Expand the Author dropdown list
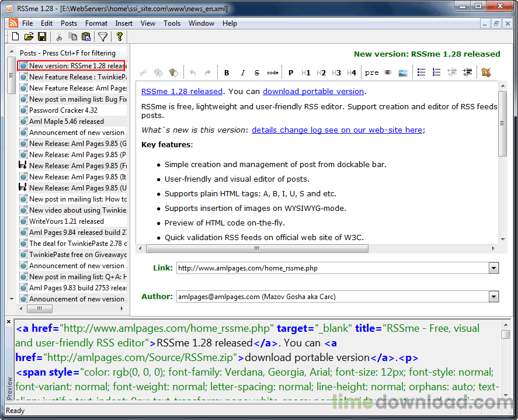518x420 pixels. tap(493, 297)
